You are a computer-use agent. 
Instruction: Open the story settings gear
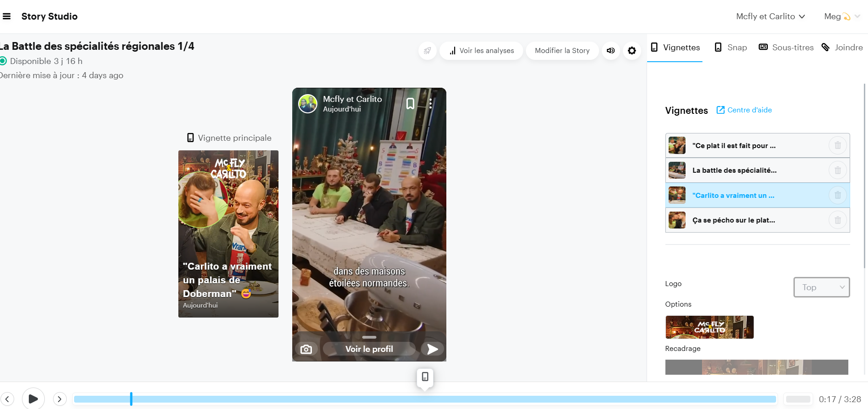pos(632,51)
